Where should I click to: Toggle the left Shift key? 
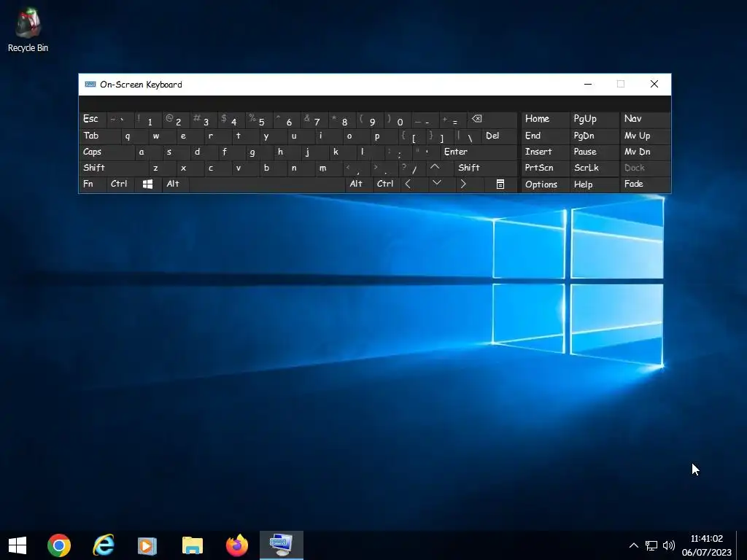tap(114, 168)
